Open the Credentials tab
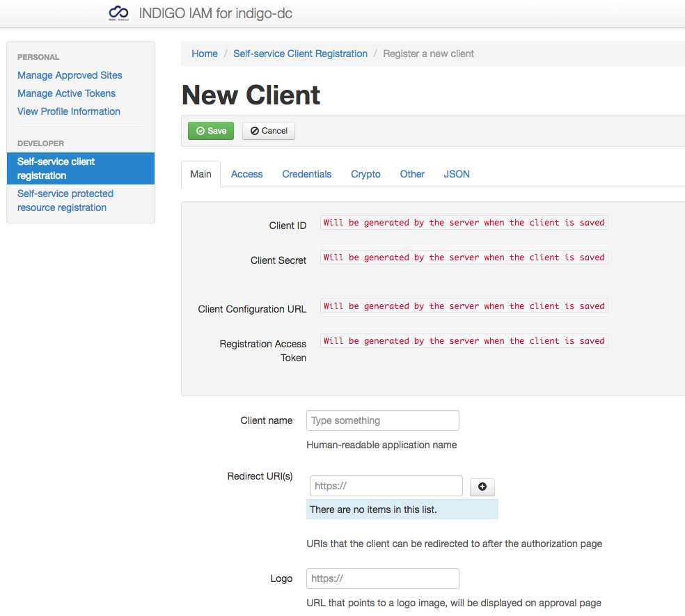This screenshot has height=616, width=685. (x=307, y=174)
